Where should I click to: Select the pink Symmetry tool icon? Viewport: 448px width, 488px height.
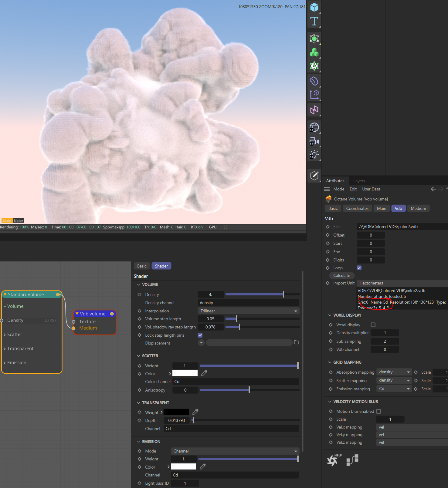[314, 109]
